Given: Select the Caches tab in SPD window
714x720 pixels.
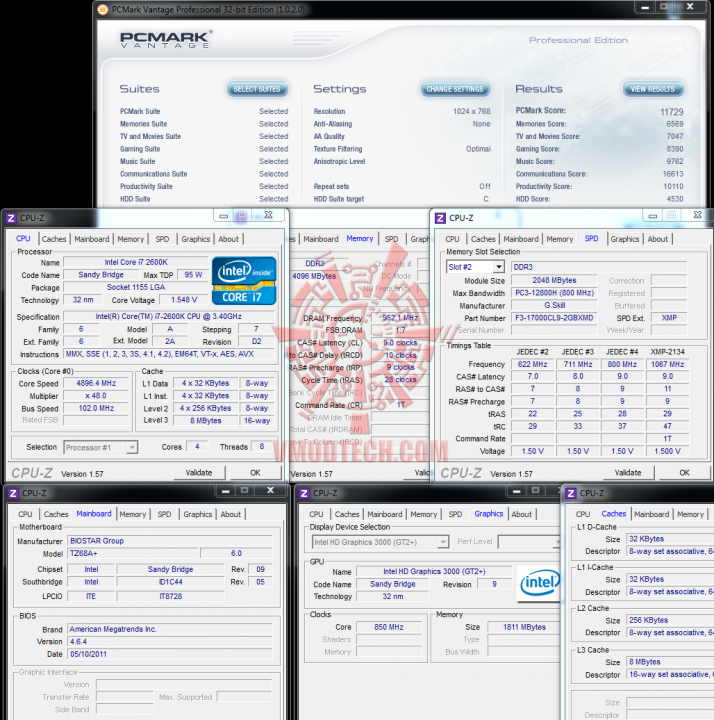Looking at the screenshot, I should pos(483,239).
